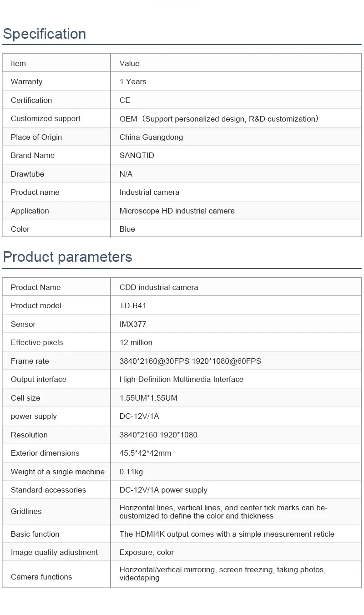
Task: Select the 0.11kg weight value
Action: pos(131,472)
